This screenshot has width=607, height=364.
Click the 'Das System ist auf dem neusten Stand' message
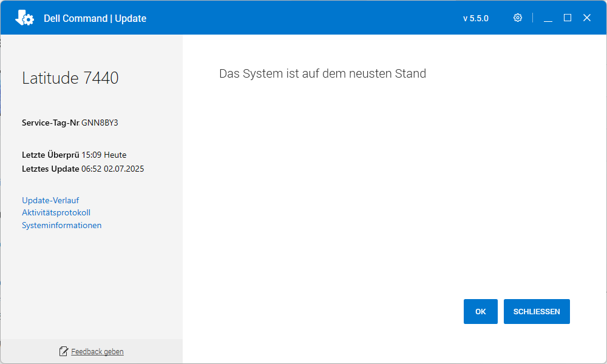coord(322,74)
